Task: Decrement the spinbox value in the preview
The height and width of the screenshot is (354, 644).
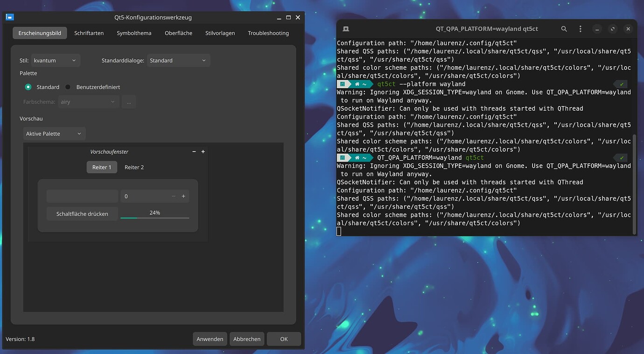Action: point(173,196)
